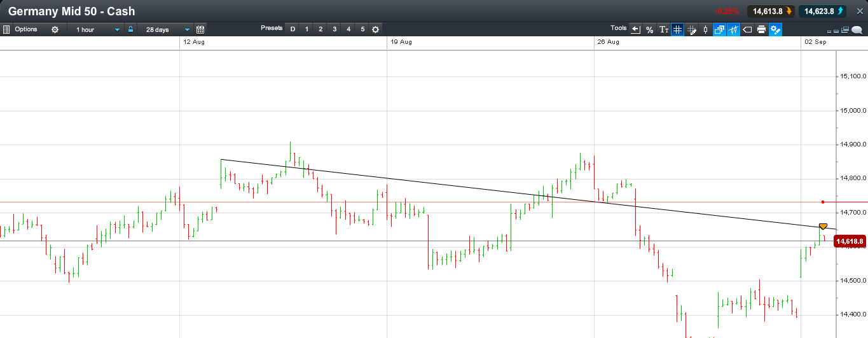Open the chat speech bubble icon
This screenshot has height=338, width=868.
[857, 29]
